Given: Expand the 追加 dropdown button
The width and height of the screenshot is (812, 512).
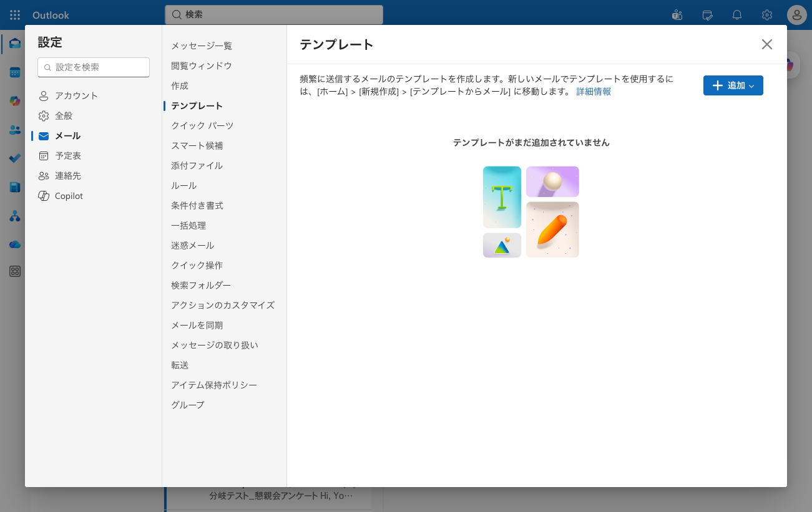Looking at the screenshot, I should tap(733, 85).
